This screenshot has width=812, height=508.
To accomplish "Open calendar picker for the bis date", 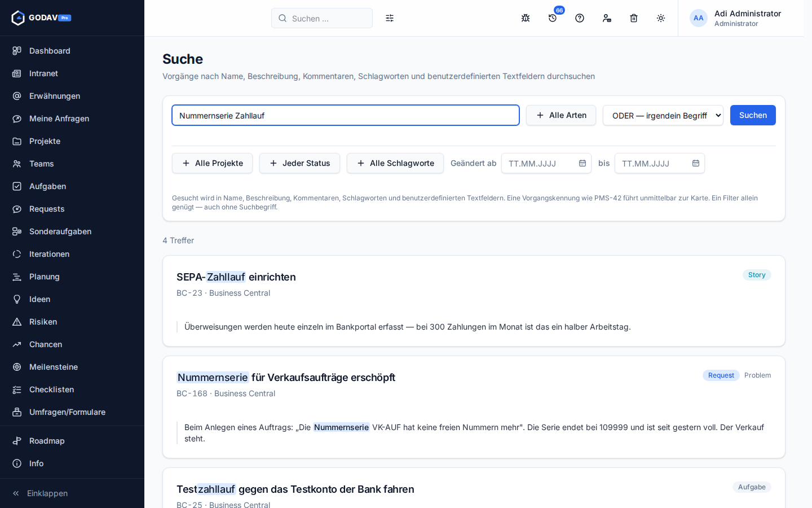I will click(x=696, y=163).
